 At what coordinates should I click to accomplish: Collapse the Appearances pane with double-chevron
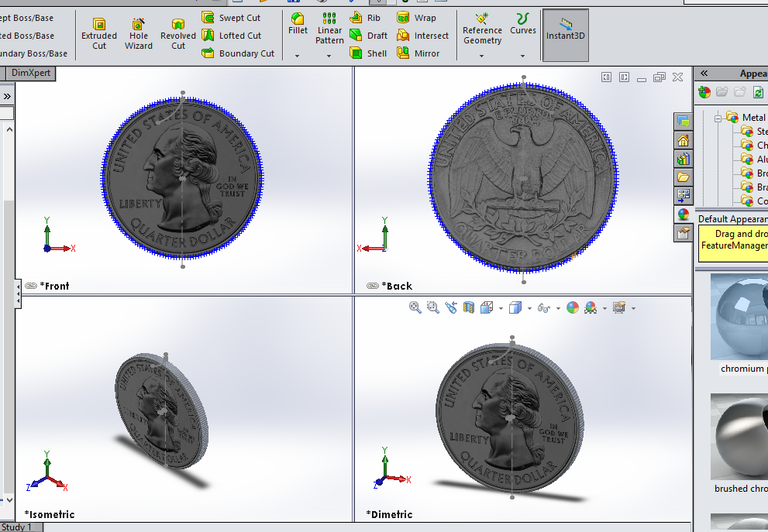point(704,74)
